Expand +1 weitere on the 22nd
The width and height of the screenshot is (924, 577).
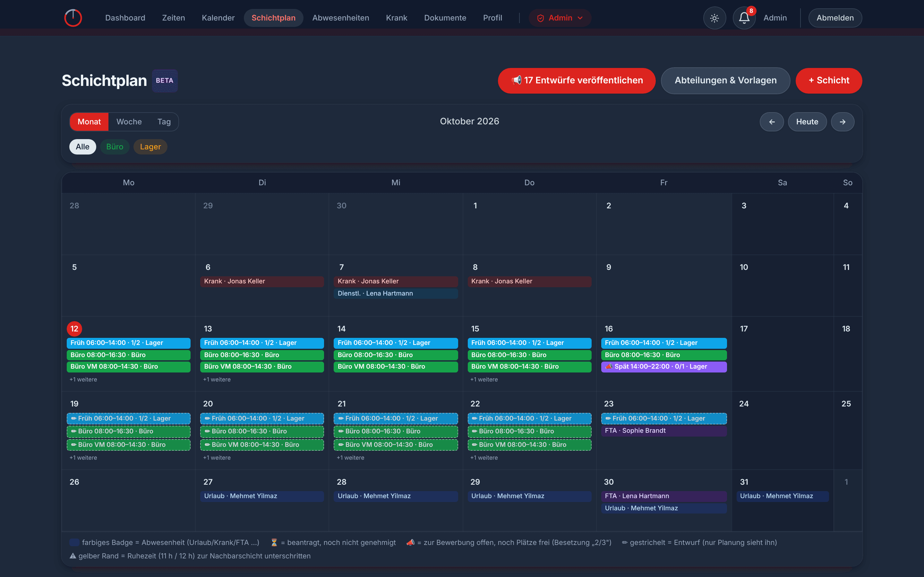pos(484,457)
